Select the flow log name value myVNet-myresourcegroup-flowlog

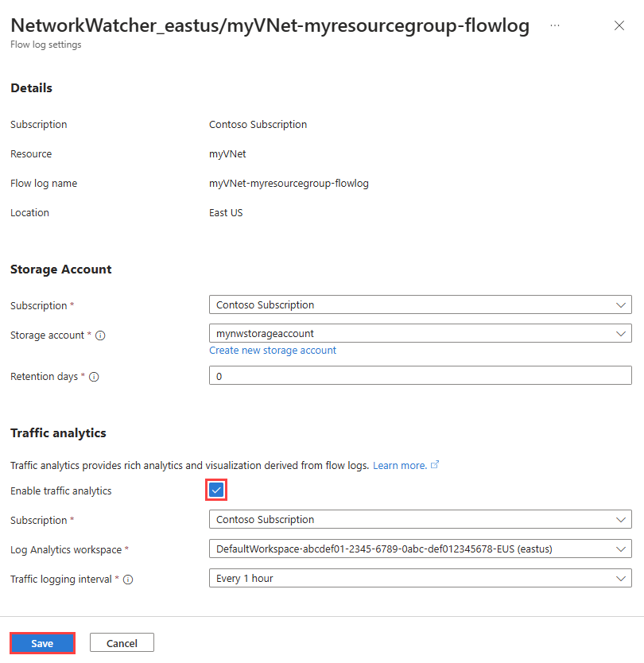point(289,184)
